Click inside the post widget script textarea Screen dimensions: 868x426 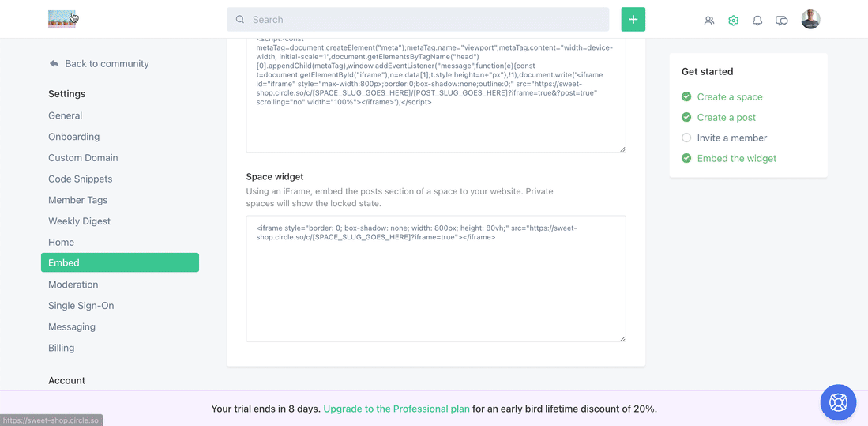pyautogui.click(x=436, y=96)
